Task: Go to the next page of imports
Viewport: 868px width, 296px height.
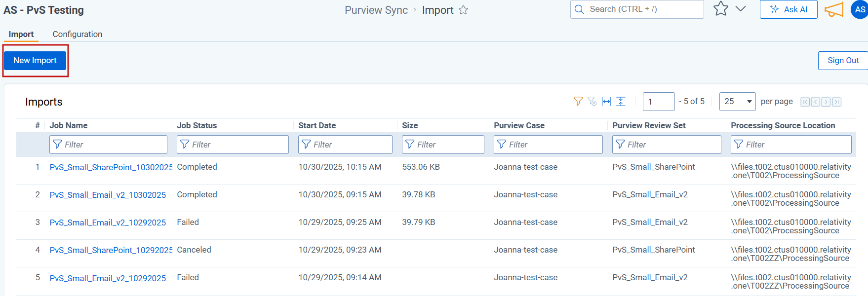Action: (x=826, y=102)
